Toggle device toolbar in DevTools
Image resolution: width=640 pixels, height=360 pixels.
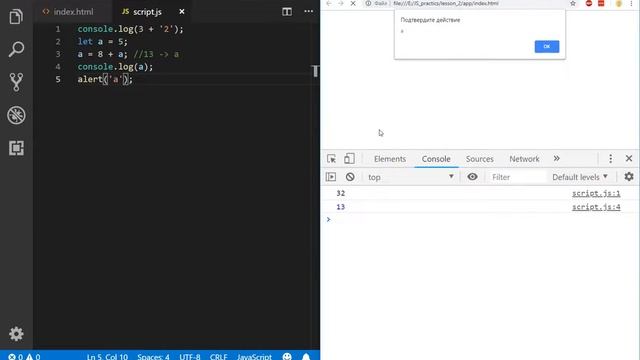(x=349, y=158)
